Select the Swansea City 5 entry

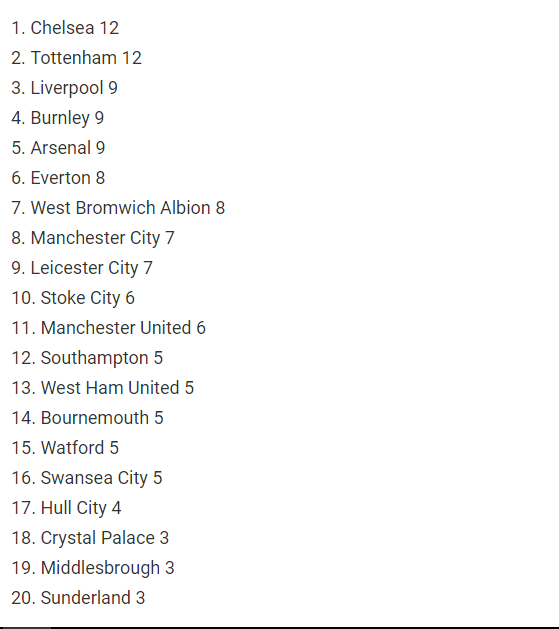tap(87, 478)
